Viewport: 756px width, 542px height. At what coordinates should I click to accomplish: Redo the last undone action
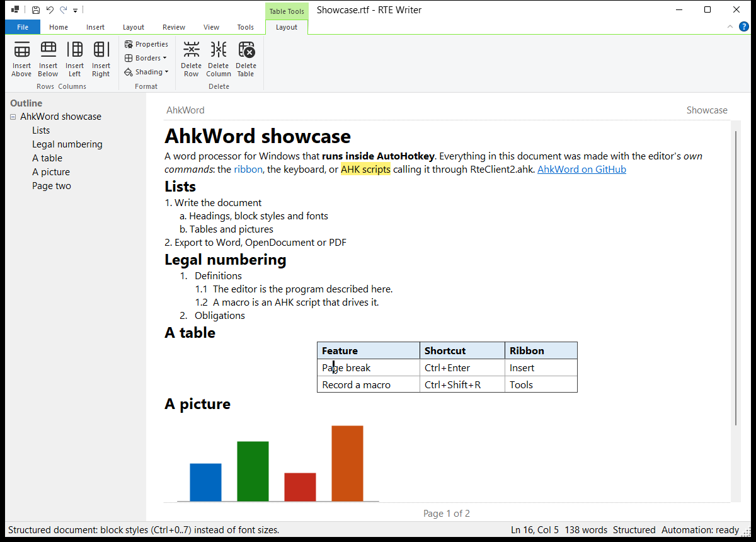pyautogui.click(x=63, y=10)
